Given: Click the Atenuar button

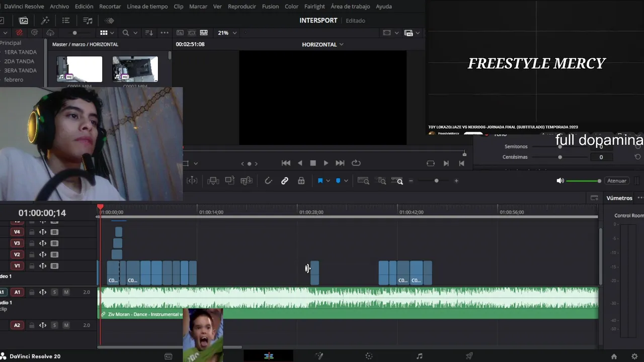Looking at the screenshot, I should pyautogui.click(x=617, y=181).
